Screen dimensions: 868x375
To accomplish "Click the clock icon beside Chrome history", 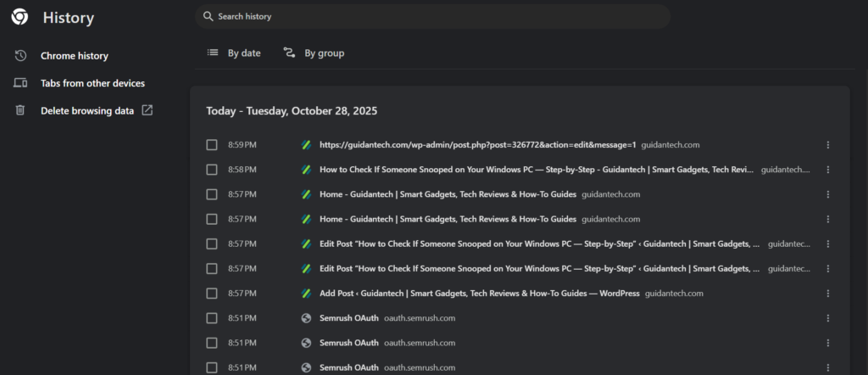I will tap(20, 56).
